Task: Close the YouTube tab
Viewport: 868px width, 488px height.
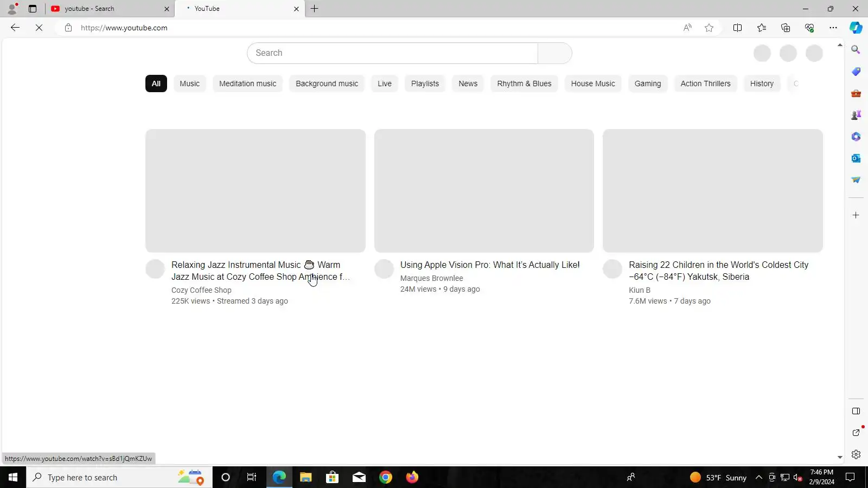Action: click(x=296, y=9)
